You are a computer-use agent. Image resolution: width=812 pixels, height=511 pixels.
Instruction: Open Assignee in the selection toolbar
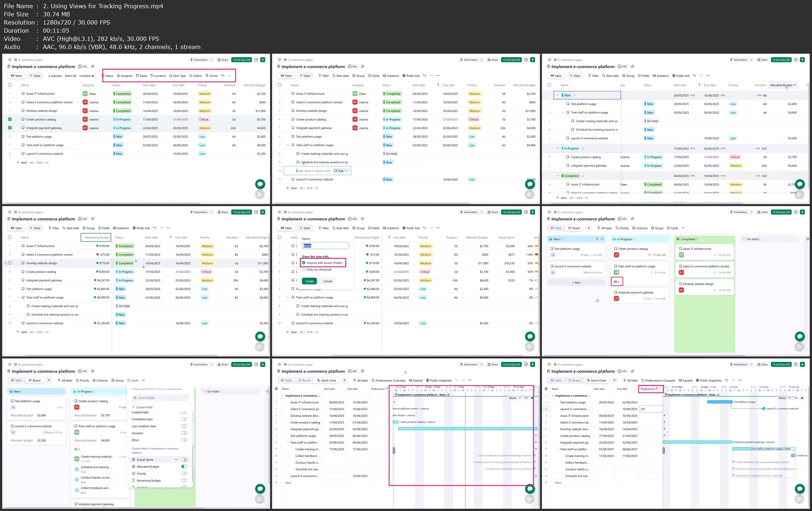point(124,76)
